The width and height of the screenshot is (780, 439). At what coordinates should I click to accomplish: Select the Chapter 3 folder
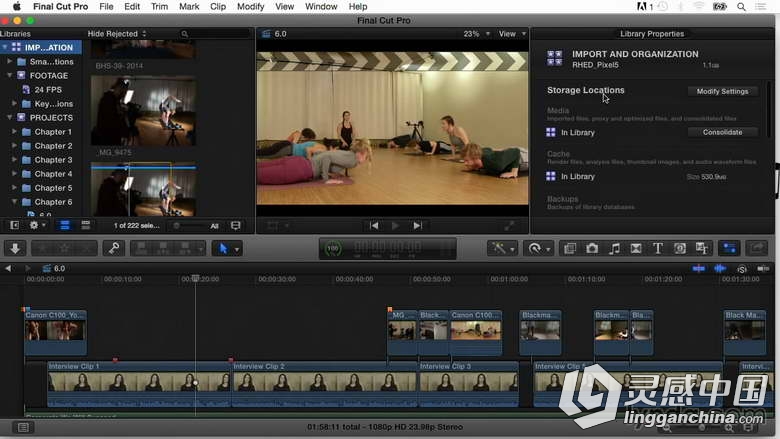point(53,160)
